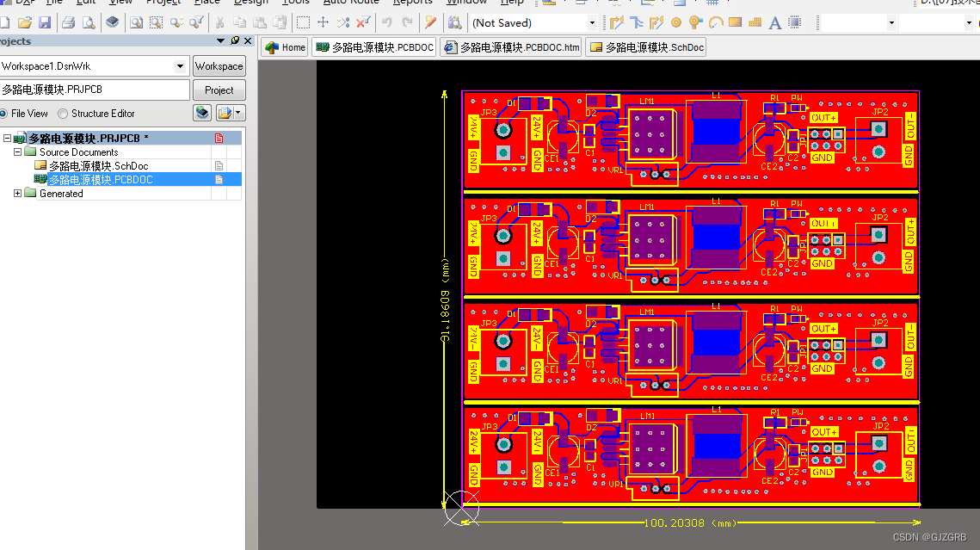This screenshot has width=980, height=550.
Task: Click the Source Documents folder label
Action: (x=79, y=151)
